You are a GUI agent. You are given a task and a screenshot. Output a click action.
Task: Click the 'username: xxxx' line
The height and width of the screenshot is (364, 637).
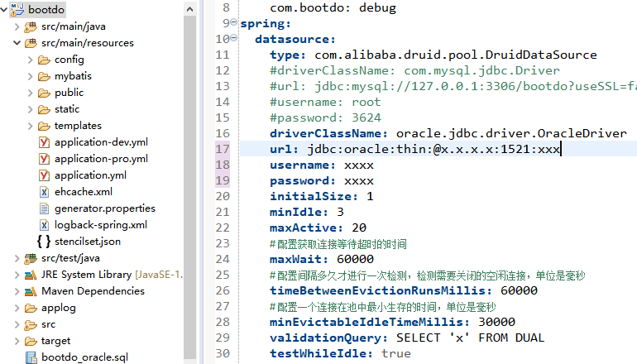point(321,165)
